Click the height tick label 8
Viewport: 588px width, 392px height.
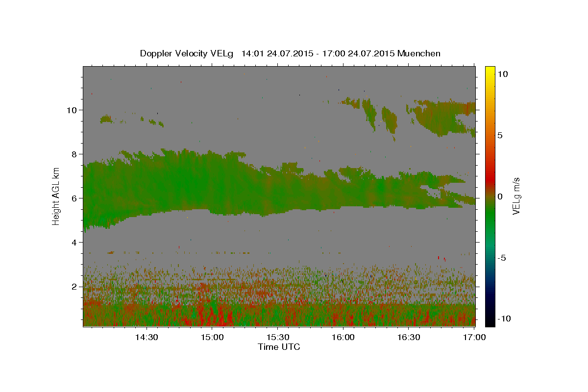click(x=74, y=154)
